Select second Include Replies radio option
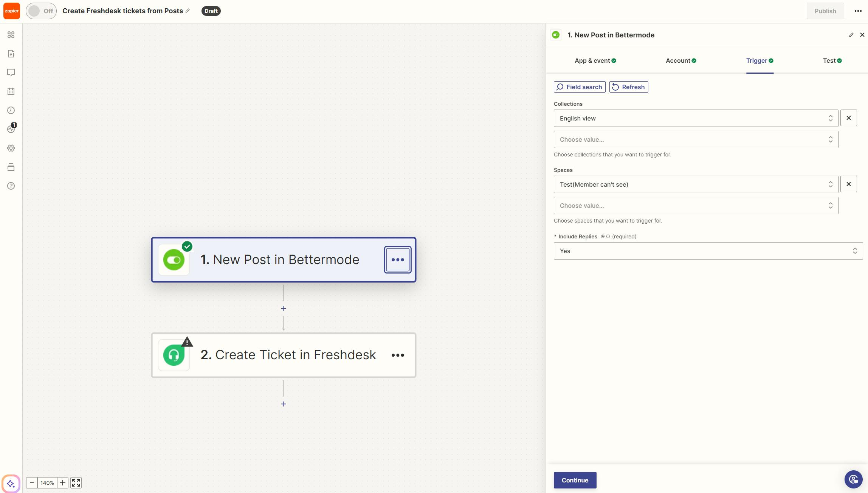 tap(608, 236)
